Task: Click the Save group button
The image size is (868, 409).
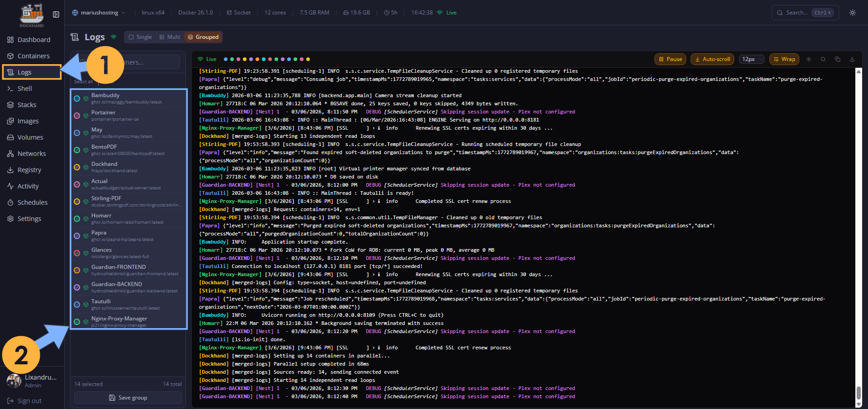Action: tap(128, 397)
